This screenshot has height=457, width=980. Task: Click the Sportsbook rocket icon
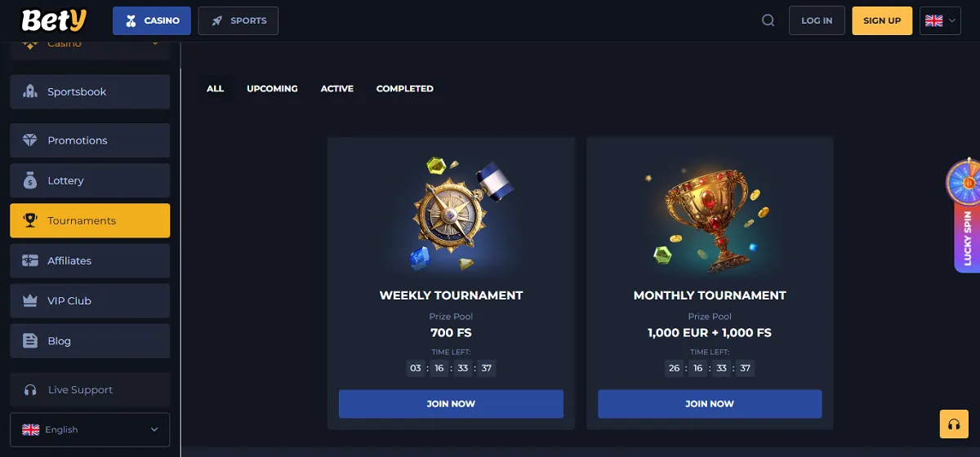[30, 91]
